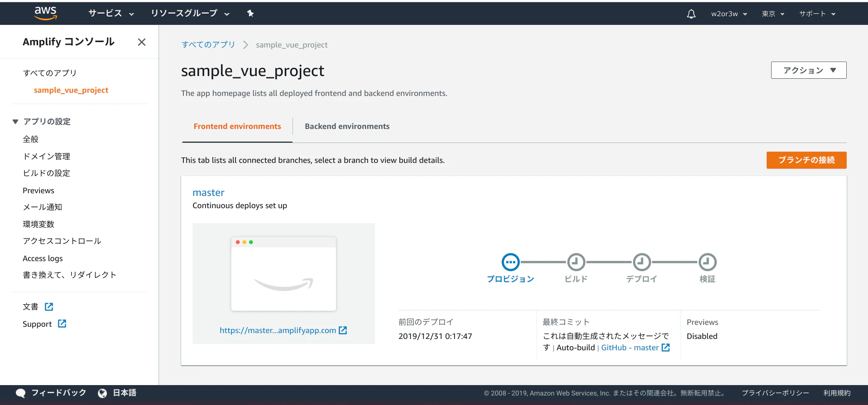Open the 東京 region dropdown
The width and height of the screenshot is (868, 405).
[773, 14]
